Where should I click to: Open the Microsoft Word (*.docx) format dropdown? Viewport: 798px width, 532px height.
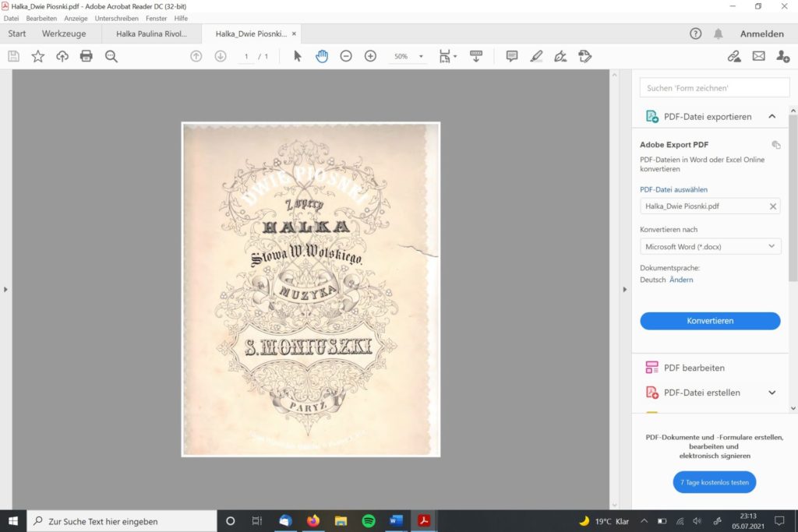coord(711,247)
